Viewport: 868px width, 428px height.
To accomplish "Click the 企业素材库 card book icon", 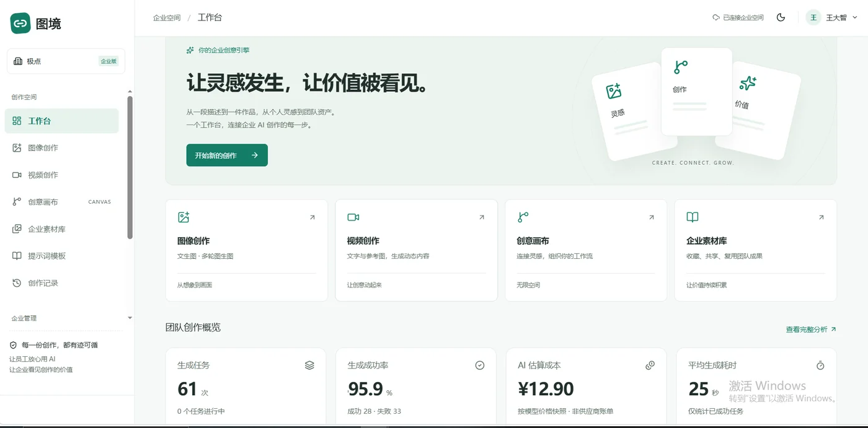I will pyautogui.click(x=693, y=217).
